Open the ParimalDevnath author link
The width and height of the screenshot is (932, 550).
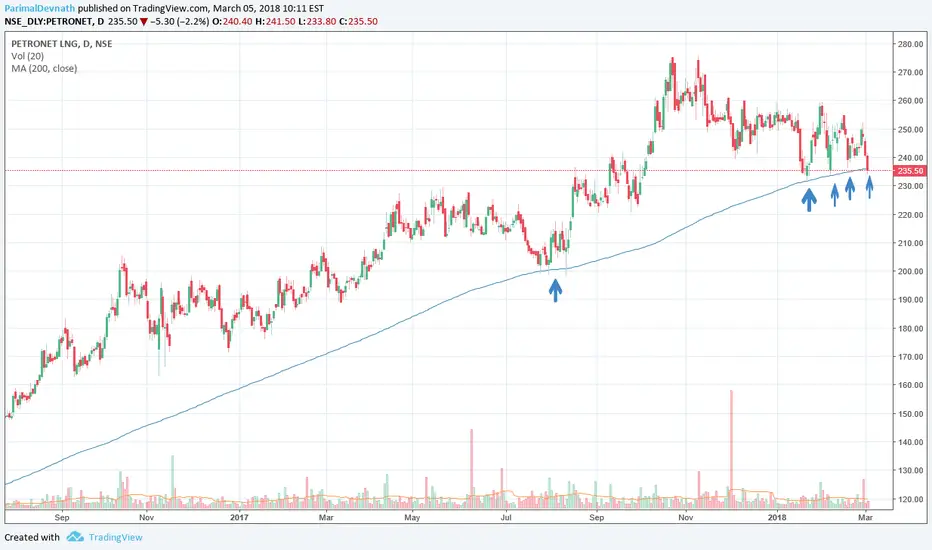[x=40, y=8]
